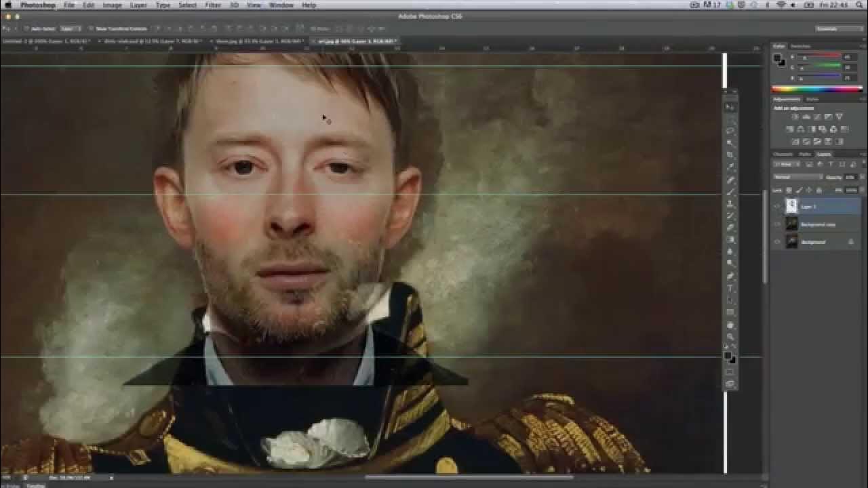Screen dimensions: 868x488
Task: Select the Eyedropper tool
Action: coord(730,166)
